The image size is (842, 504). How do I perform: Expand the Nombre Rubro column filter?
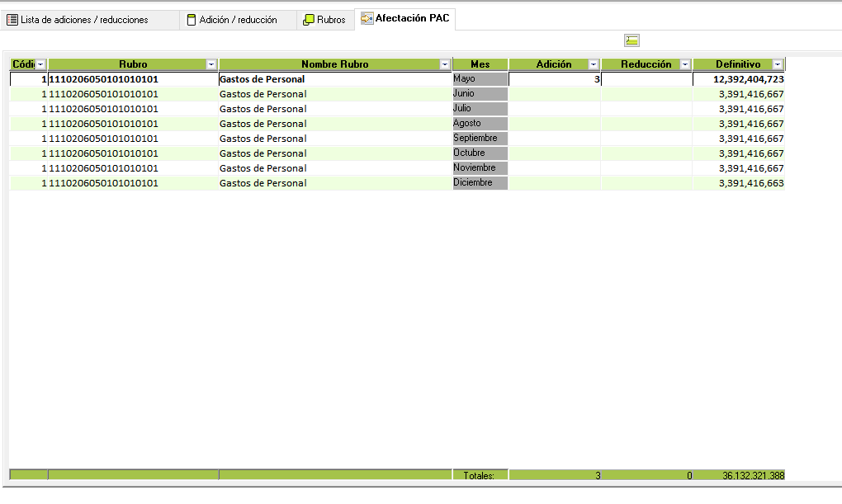point(445,64)
